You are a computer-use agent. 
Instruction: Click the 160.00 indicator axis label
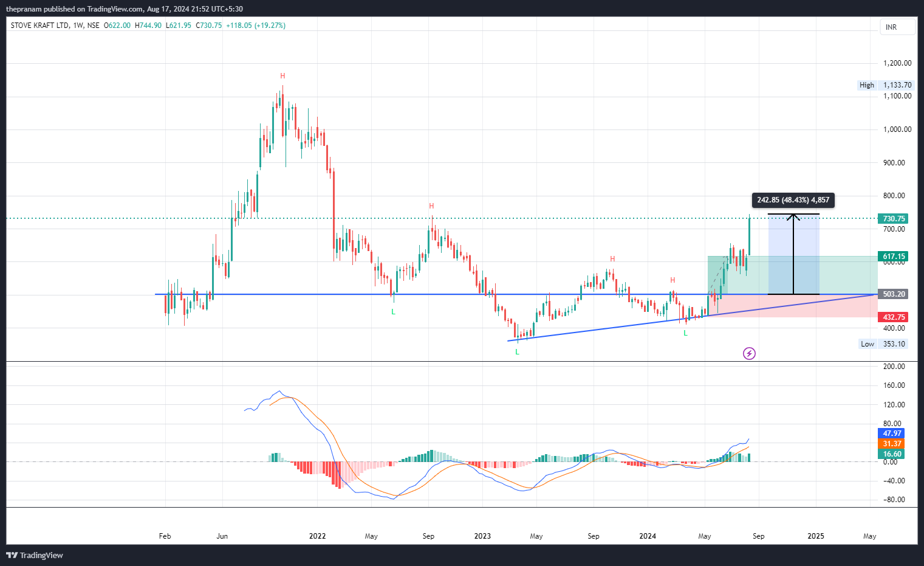coord(894,385)
